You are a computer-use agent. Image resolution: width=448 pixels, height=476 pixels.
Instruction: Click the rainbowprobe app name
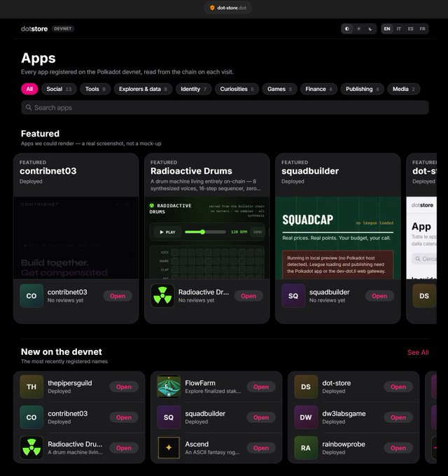coord(344,444)
